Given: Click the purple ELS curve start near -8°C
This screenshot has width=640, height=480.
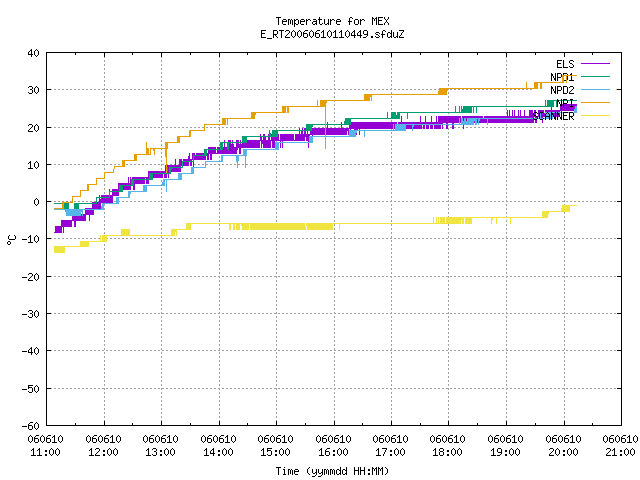Looking at the screenshot, I should point(58,229).
